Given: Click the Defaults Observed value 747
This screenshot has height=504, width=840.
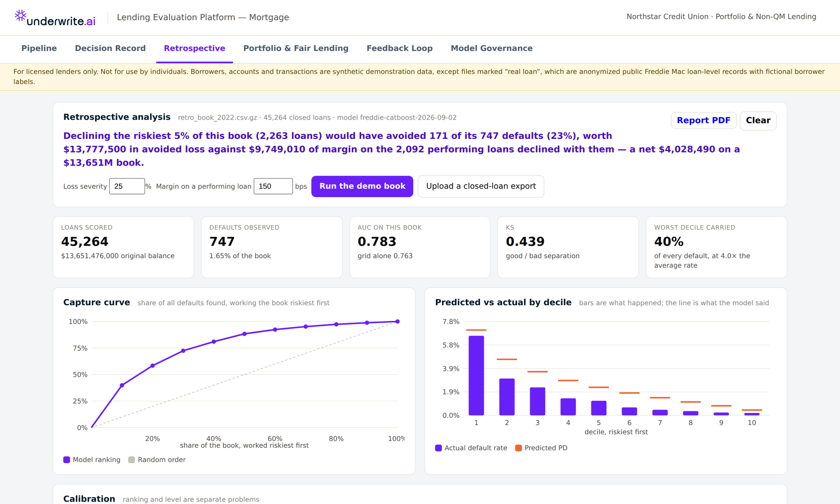Looking at the screenshot, I should (222, 241).
